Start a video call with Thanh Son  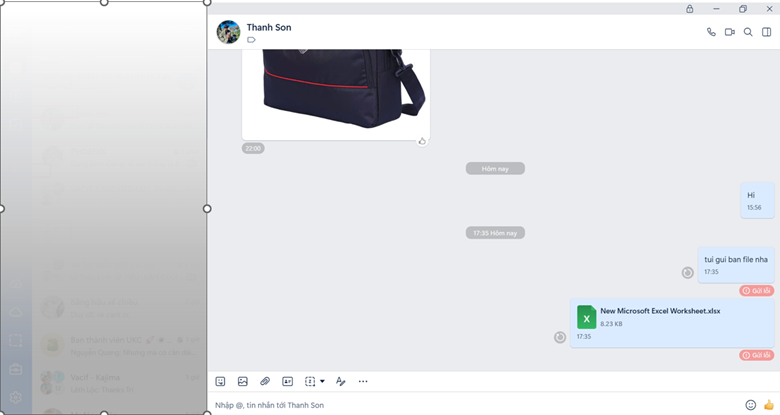[730, 32]
